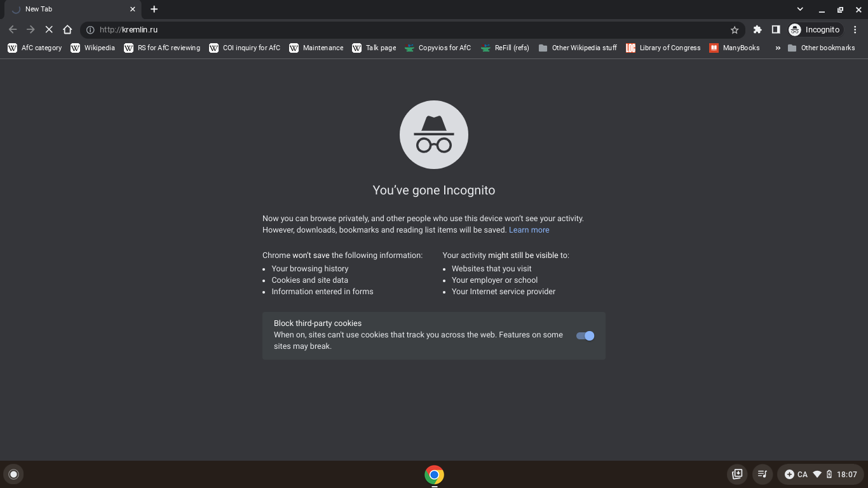
Task: Click the Chrome icon in the shelf
Action: coord(434,475)
